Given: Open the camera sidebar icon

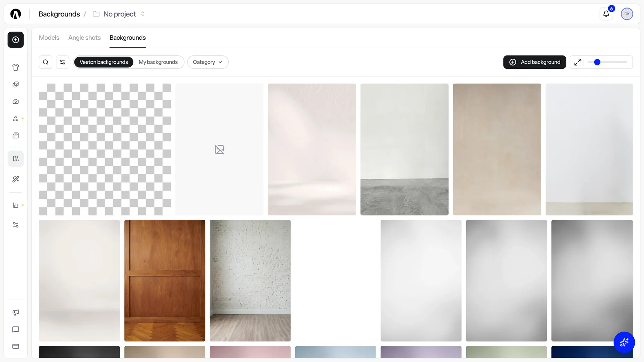Looking at the screenshot, I should coord(16,102).
